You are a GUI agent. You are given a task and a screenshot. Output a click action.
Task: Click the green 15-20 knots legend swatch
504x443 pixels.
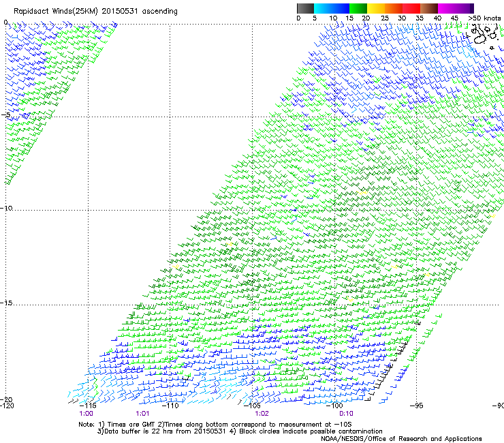tap(358, 8)
